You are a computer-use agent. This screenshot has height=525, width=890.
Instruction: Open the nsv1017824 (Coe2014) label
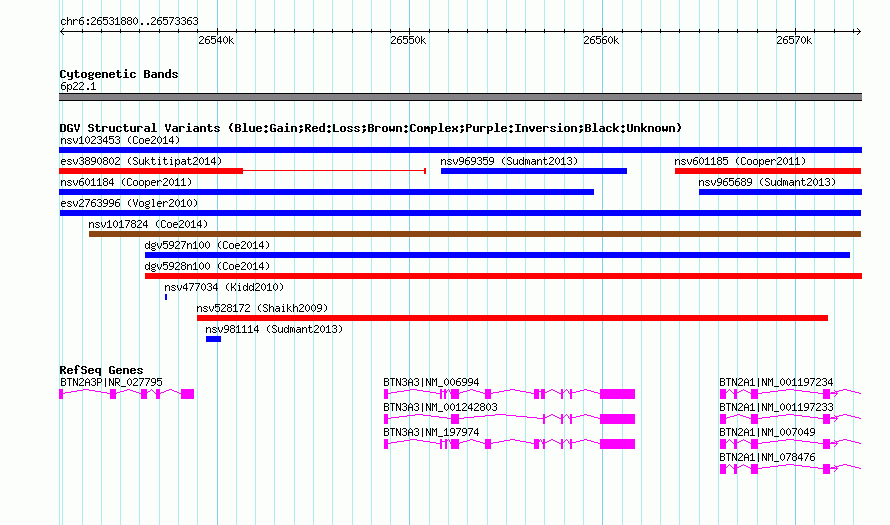click(x=148, y=224)
